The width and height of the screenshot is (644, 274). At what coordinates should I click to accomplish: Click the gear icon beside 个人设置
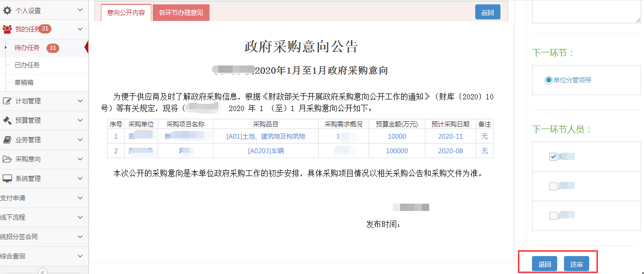7,10
